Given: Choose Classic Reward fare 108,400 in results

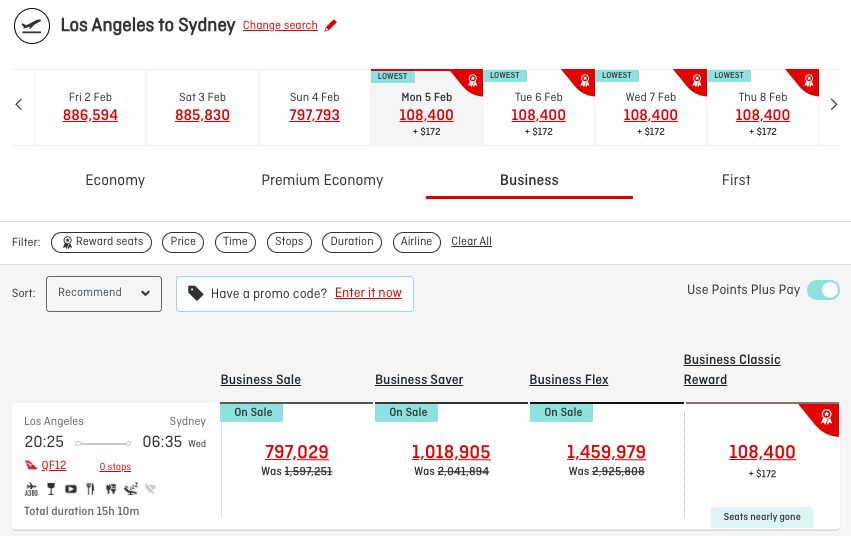Looking at the screenshot, I should pos(762,452).
